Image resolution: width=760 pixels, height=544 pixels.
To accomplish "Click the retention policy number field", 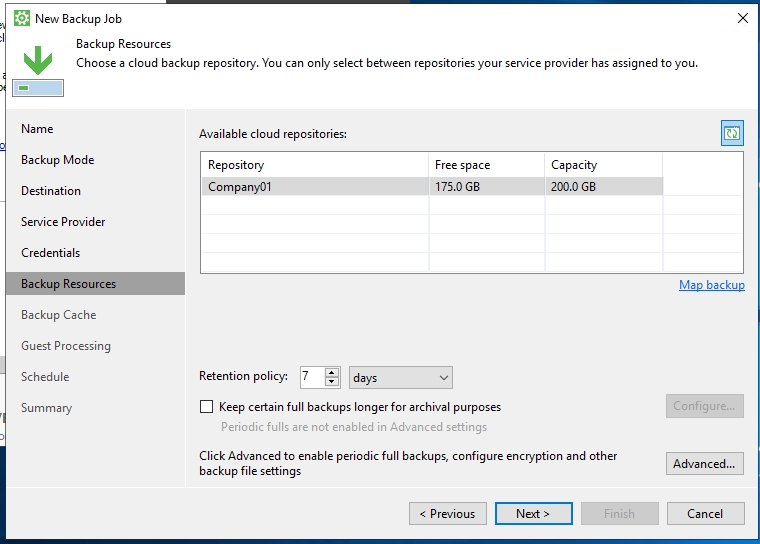I will coord(310,377).
